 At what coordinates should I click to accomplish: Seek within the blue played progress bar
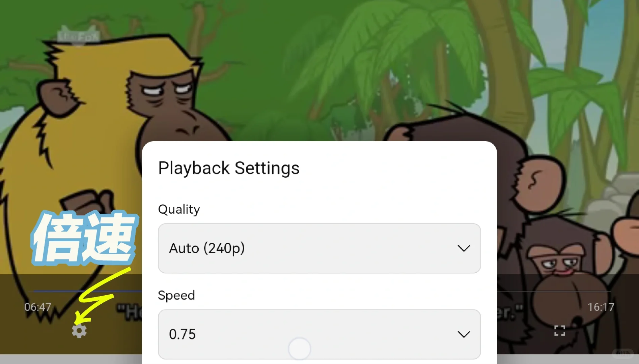click(x=88, y=291)
